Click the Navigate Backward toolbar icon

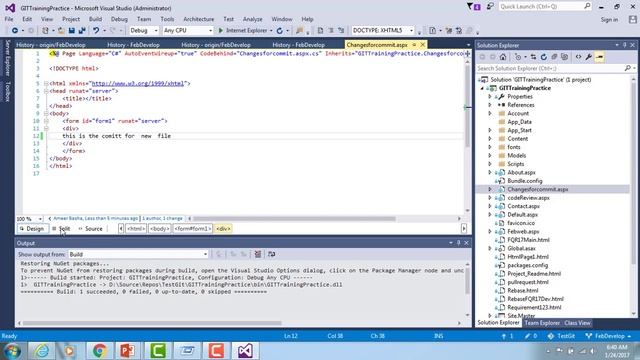click(15, 31)
